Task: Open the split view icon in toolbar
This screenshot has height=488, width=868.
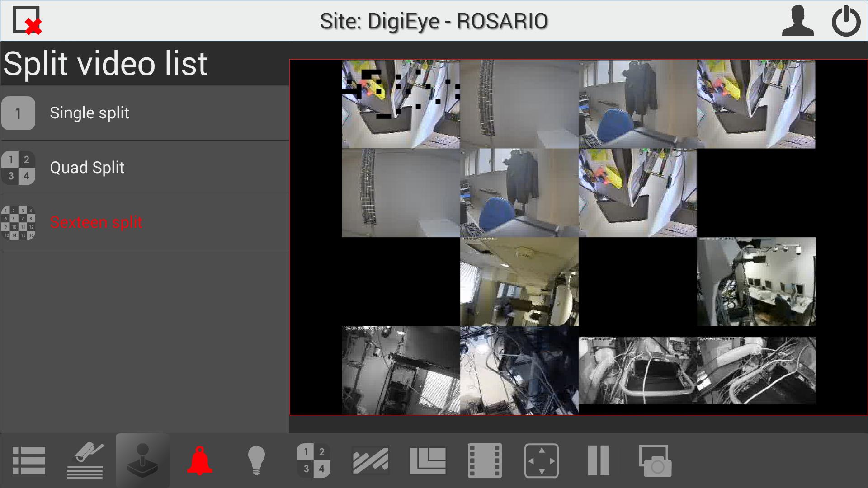Action: click(x=313, y=461)
